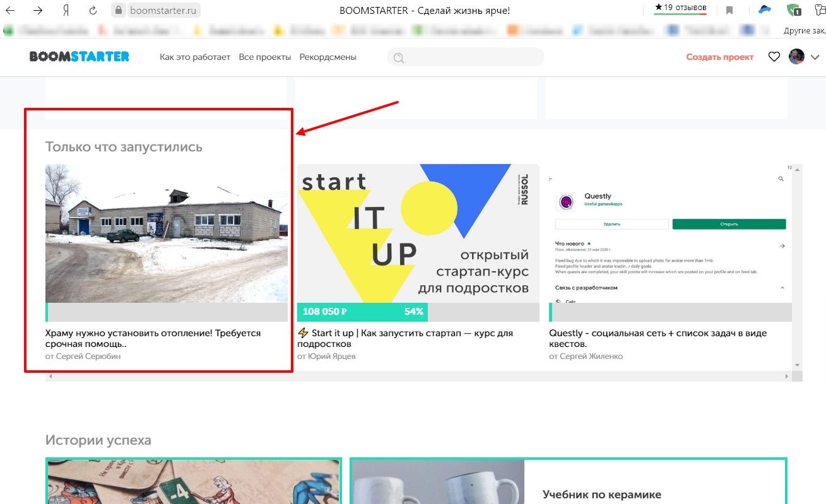Open Yandex home via the Я icon
The width and height of the screenshot is (826, 504).
66,10
